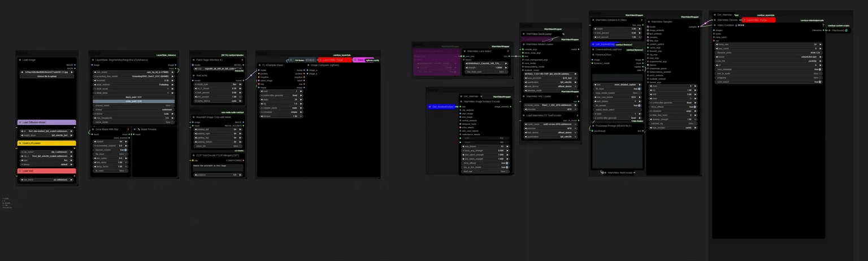Toggle process_detail in the LayerMask node
The height and width of the screenshot is (261, 868).
coord(133,106)
